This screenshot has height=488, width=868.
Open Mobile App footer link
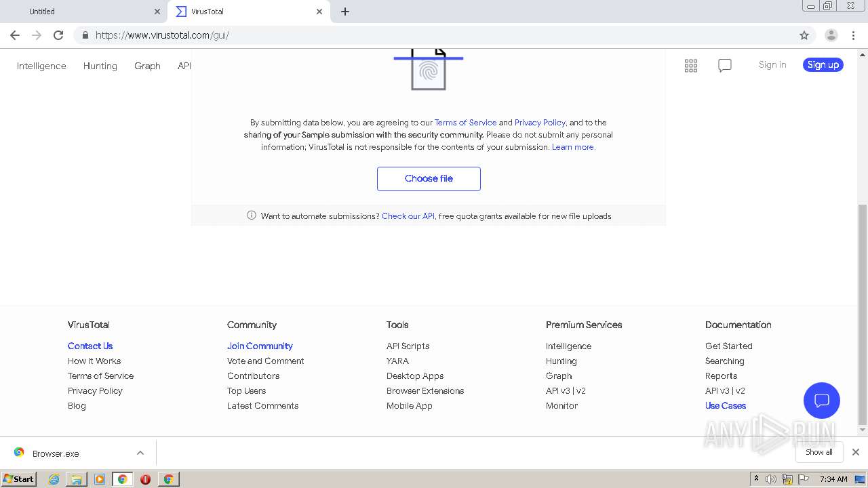[x=410, y=405]
